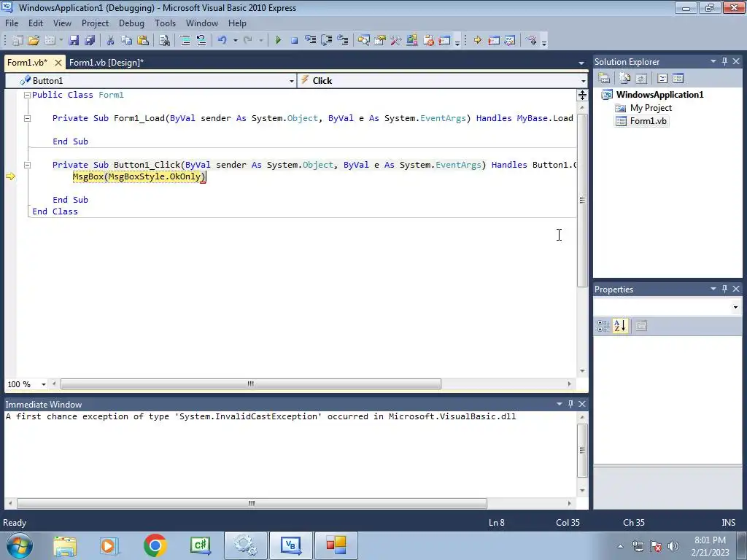
Task: Collapse the Button1_Click sub outline
Action: tap(27, 165)
